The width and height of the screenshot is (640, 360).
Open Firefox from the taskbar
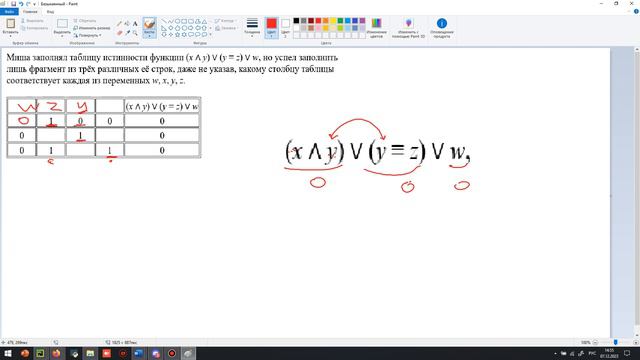click(56, 353)
